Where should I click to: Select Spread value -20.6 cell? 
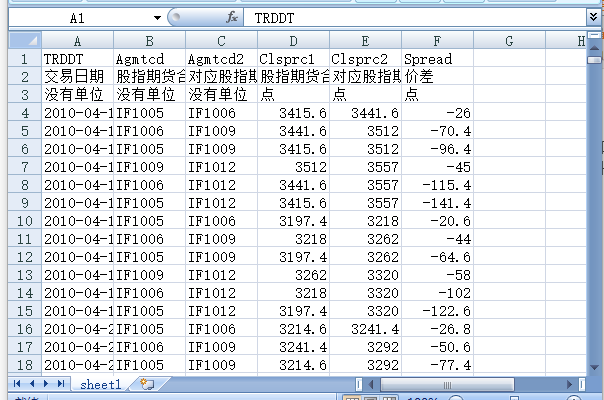[438, 221]
